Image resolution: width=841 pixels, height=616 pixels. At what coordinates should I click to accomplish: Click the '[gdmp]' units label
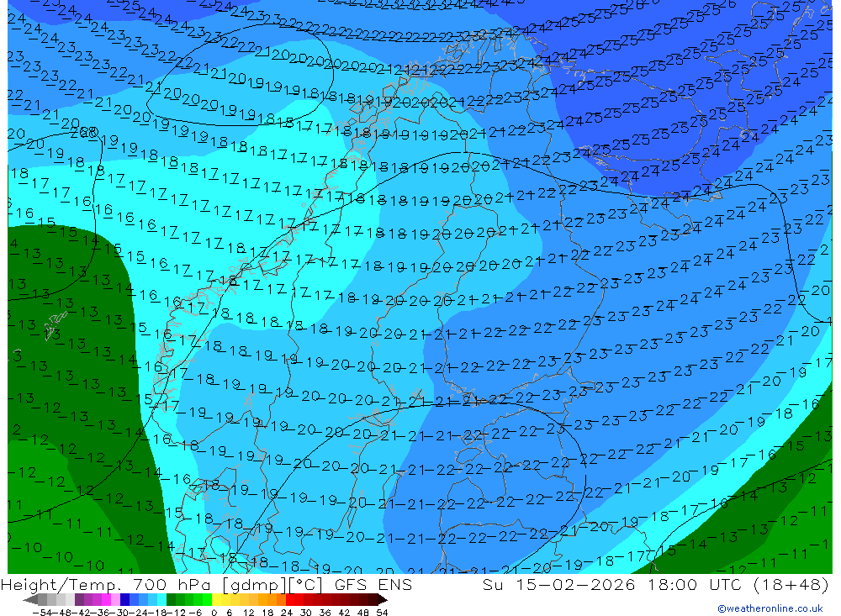click(x=254, y=584)
